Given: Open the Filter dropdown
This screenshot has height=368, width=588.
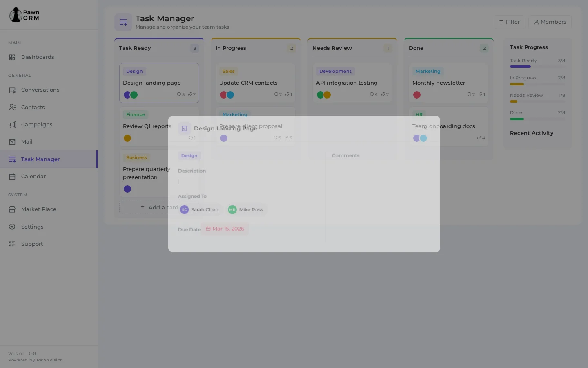Looking at the screenshot, I should pyautogui.click(x=509, y=22).
